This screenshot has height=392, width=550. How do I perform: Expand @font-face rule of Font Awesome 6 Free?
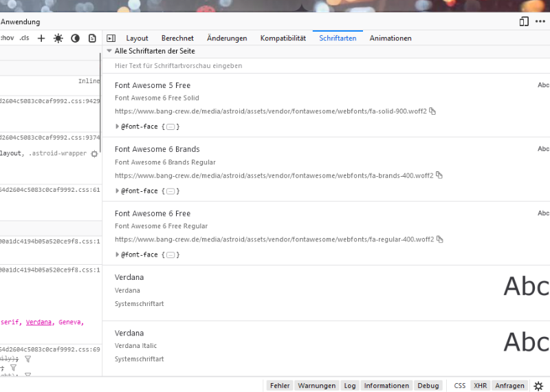tap(117, 254)
